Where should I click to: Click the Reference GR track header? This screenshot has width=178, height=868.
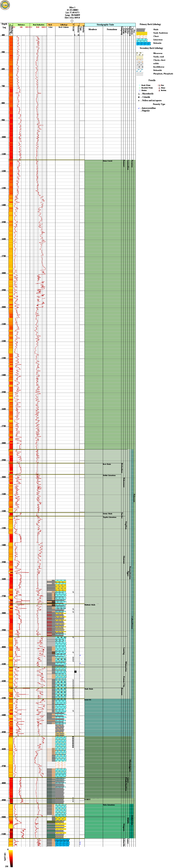21,25
